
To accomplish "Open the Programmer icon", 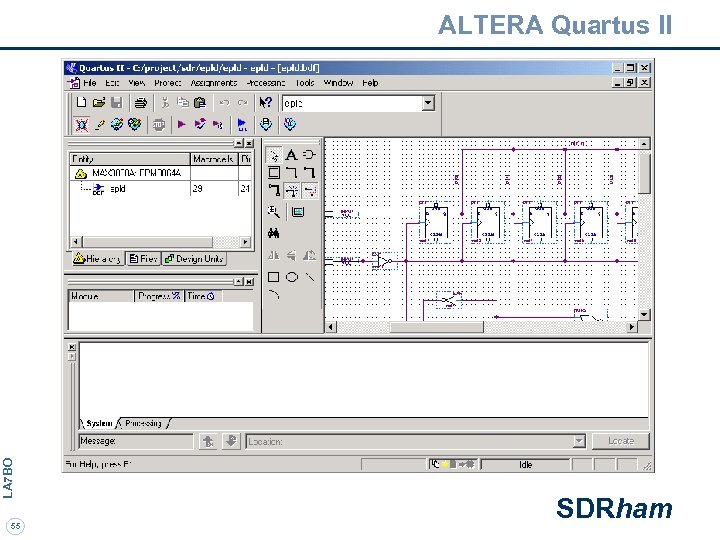I will coord(289,124).
